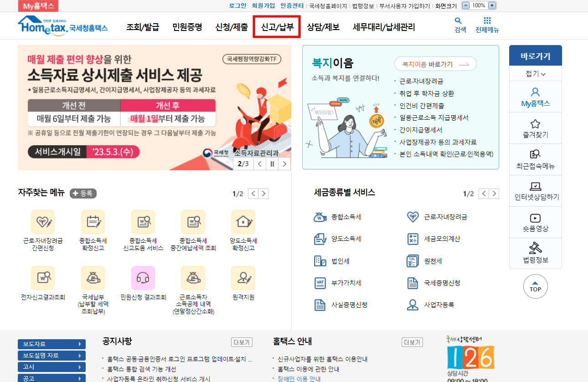
Task: Jump to page top with TOP button
Action: 536,286
